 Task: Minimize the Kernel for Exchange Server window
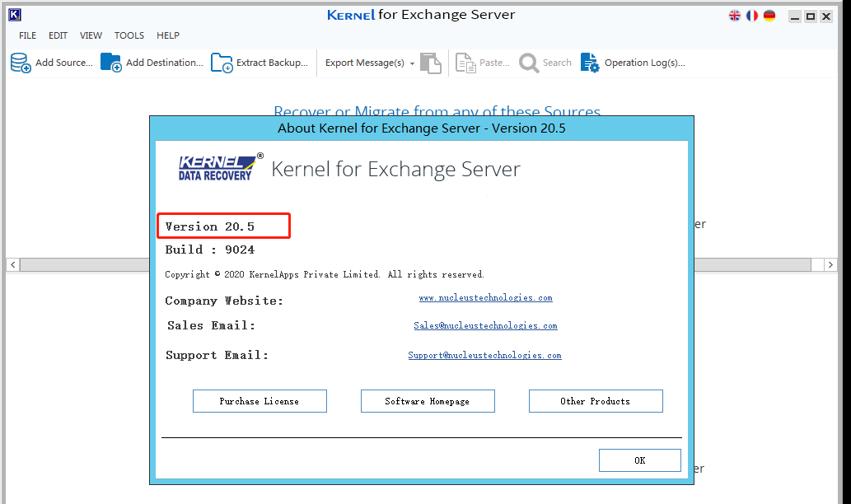point(795,16)
